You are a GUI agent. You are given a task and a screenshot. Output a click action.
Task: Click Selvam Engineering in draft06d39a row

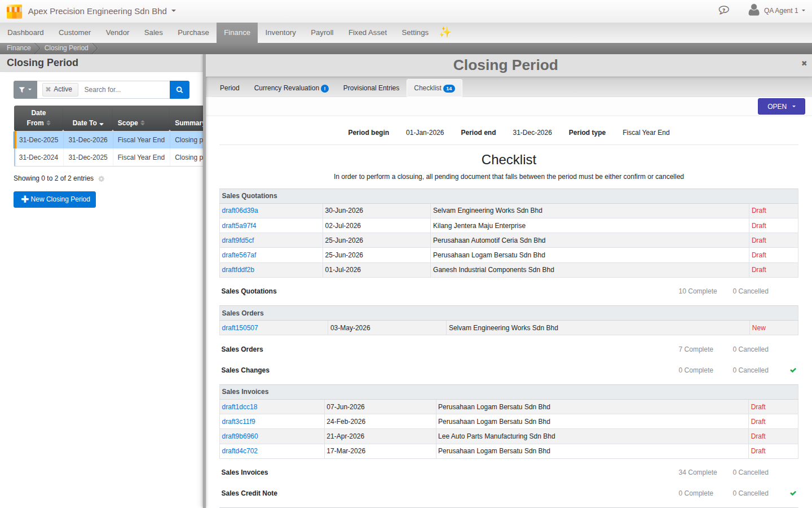[x=488, y=211]
